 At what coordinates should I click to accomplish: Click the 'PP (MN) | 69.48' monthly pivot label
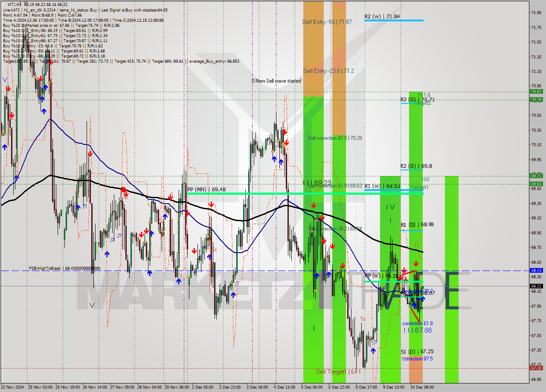click(206, 189)
